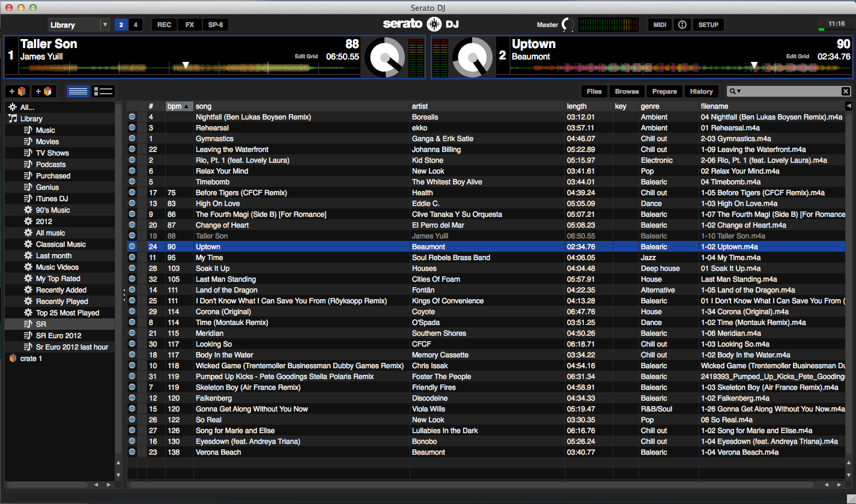Open the History panel tab
This screenshot has width=856, height=504.
click(701, 91)
